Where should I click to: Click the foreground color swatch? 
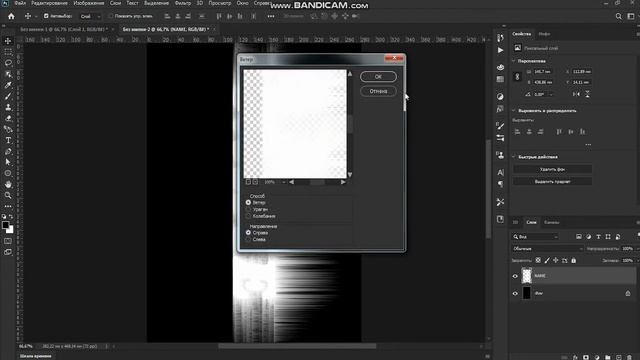(5, 225)
